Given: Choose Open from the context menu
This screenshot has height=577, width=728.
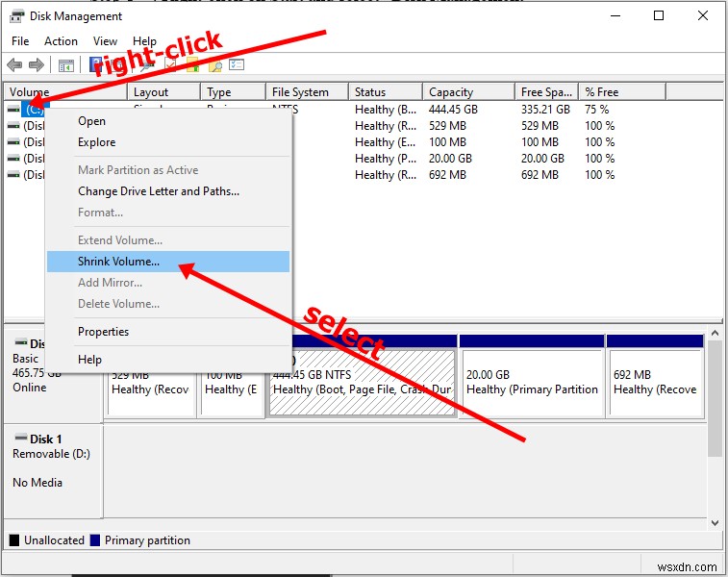Looking at the screenshot, I should coord(168,121).
